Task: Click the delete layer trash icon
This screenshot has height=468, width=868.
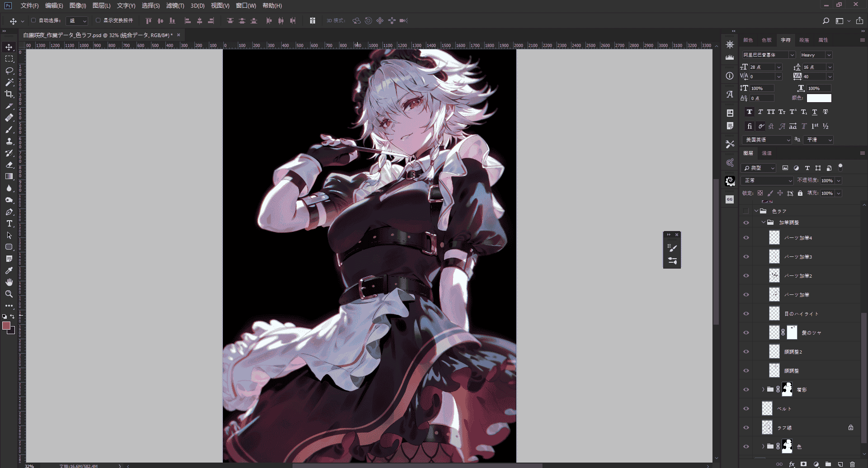Action: tap(852, 464)
